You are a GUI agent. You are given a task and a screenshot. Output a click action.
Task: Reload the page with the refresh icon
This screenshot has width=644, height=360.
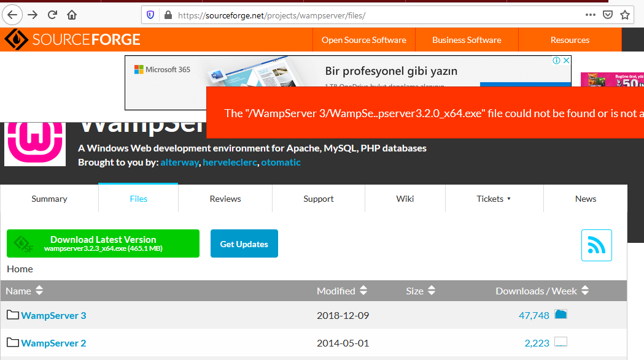[x=52, y=15]
